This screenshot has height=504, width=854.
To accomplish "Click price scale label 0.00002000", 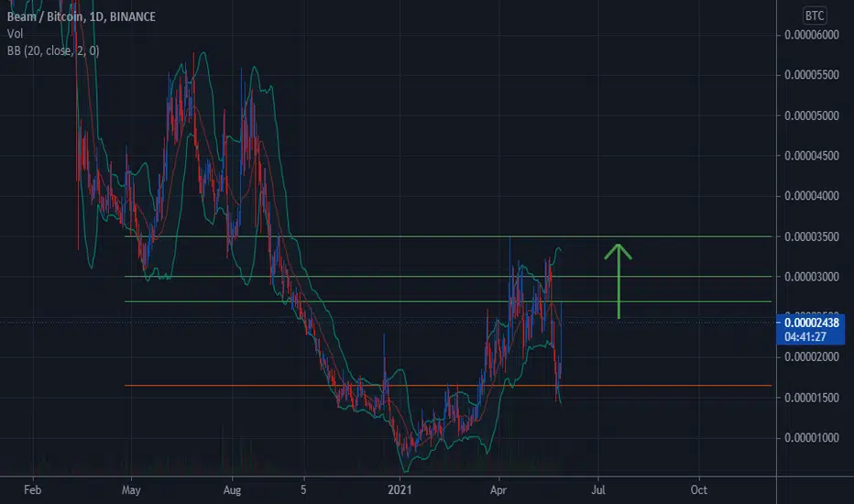I will pyautogui.click(x=812, y=356).
